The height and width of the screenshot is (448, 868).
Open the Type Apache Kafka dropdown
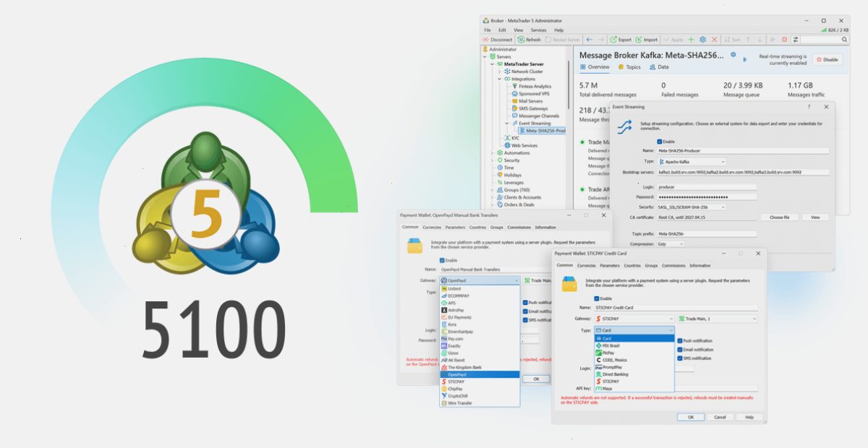click(692, 162)
